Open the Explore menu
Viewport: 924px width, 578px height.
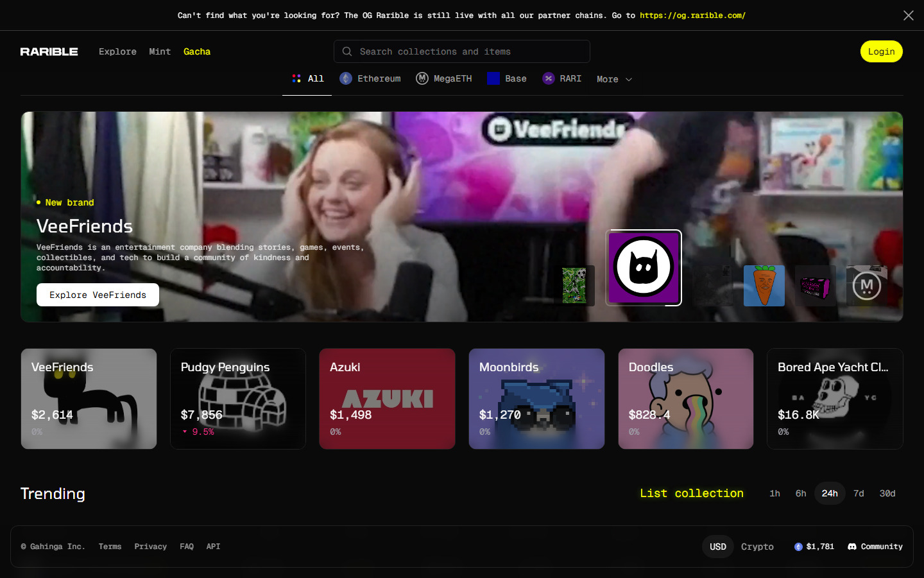(x=117, y=51)
